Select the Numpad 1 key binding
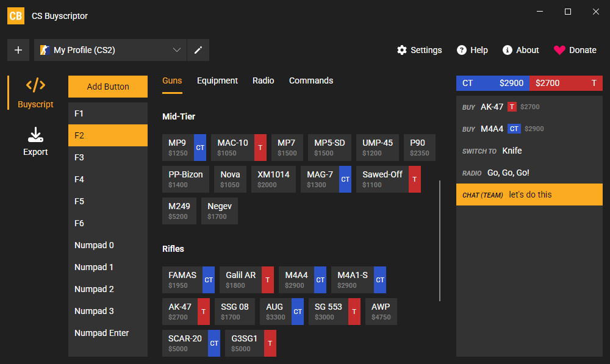The image size is (610, 364). click(x=108, y=267)
